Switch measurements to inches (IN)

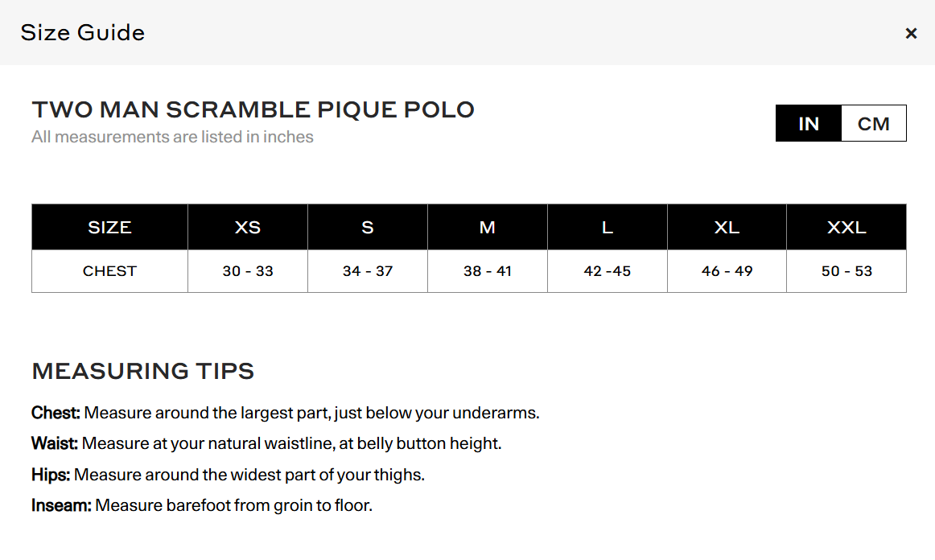click(809, 124)
